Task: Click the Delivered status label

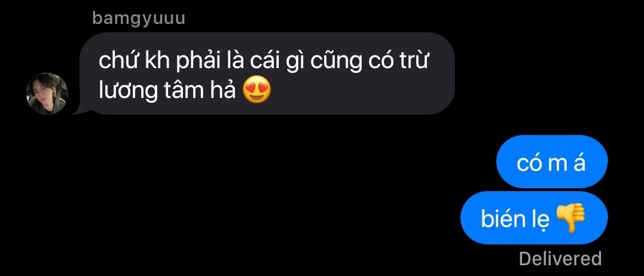Action: tap(560, 259)
